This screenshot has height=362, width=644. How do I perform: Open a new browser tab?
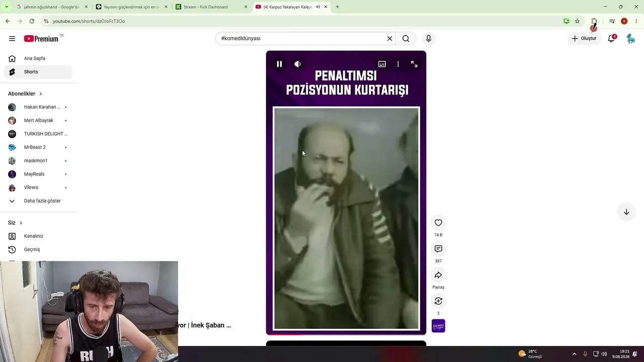click(337, 7)
